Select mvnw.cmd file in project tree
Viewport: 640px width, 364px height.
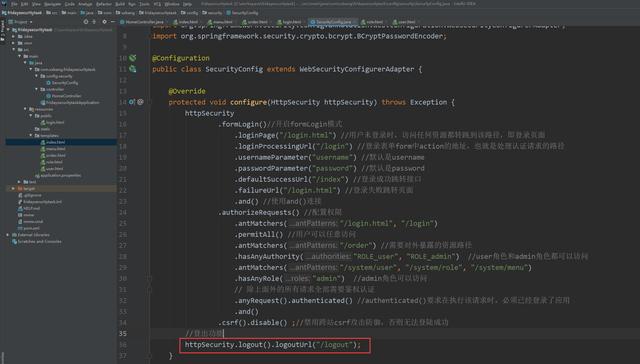30,222
